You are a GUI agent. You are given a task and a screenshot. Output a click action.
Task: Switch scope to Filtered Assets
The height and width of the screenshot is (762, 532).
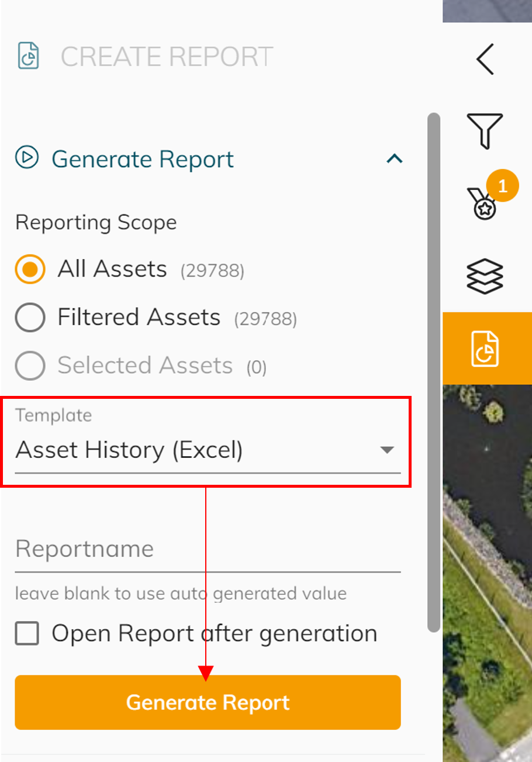coord(29,318)
